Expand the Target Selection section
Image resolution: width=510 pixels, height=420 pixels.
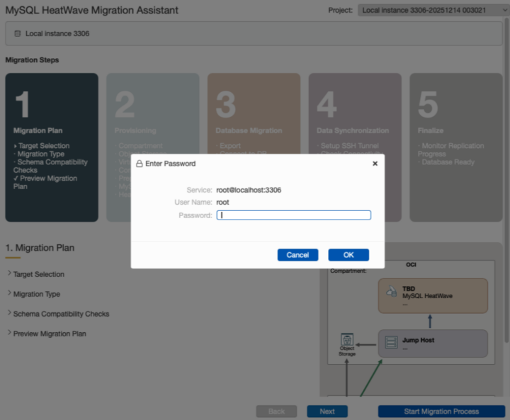point(38,274)
